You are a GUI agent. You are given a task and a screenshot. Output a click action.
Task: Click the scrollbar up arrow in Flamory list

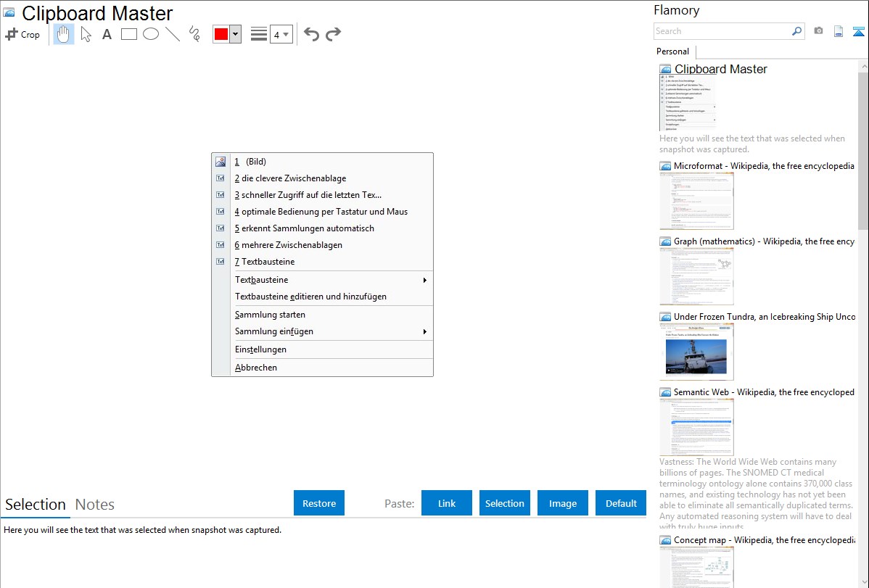point(863,66)
